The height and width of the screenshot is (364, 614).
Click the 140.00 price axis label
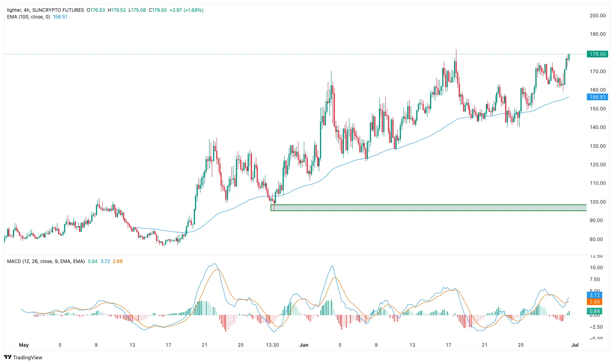597,127
